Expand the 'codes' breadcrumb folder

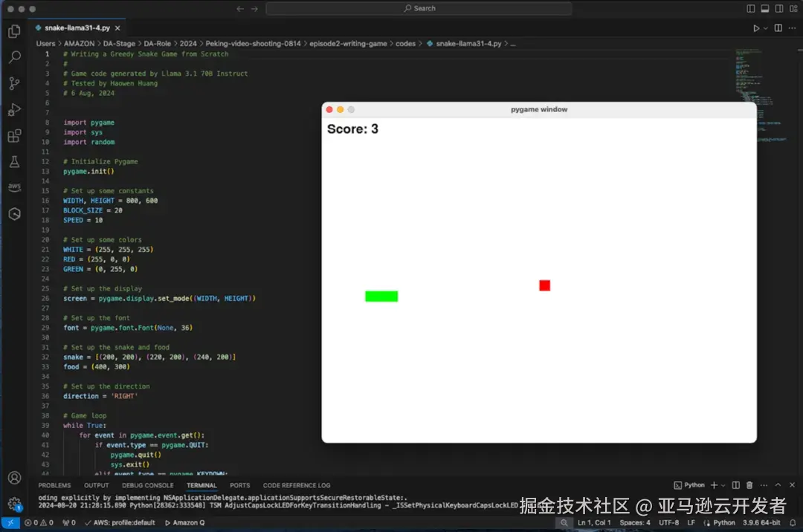coord(405,44)
